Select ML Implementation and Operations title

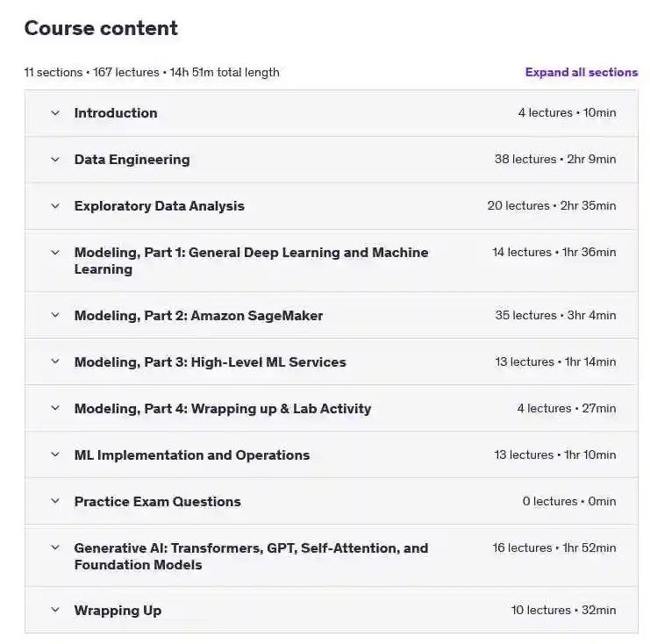point(192,454)
